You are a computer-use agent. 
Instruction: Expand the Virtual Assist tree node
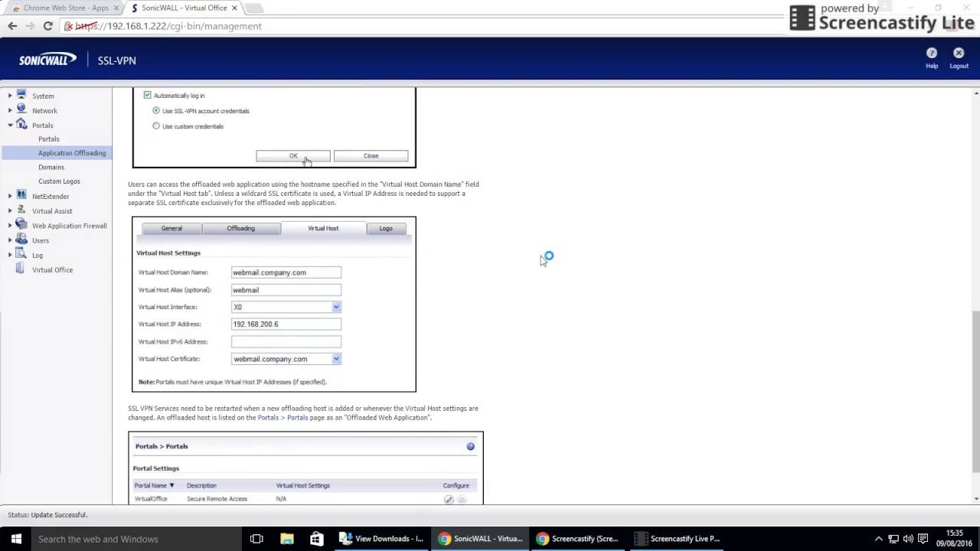[10, 210]
